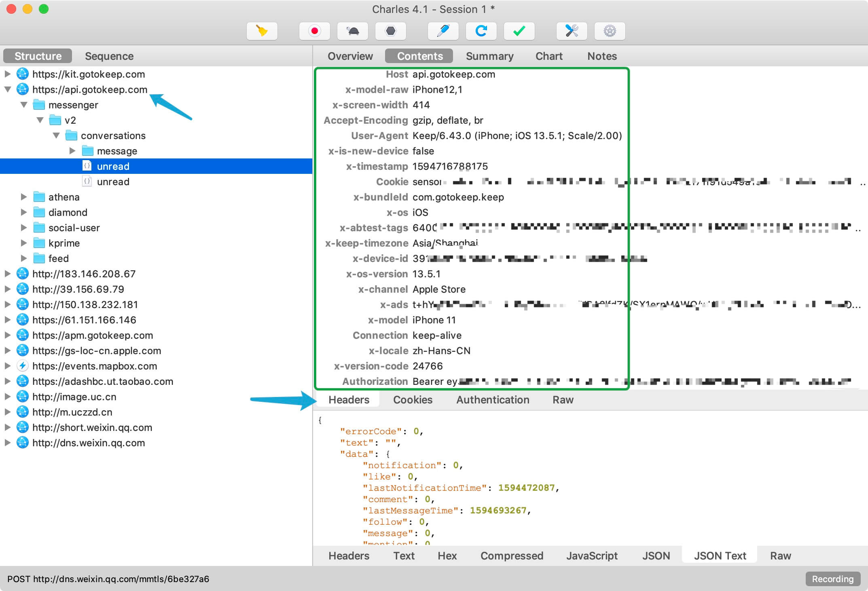Click the globe icon for https://apm.gotokeep.com
This screenshot has width=868, height=591.
23,335
